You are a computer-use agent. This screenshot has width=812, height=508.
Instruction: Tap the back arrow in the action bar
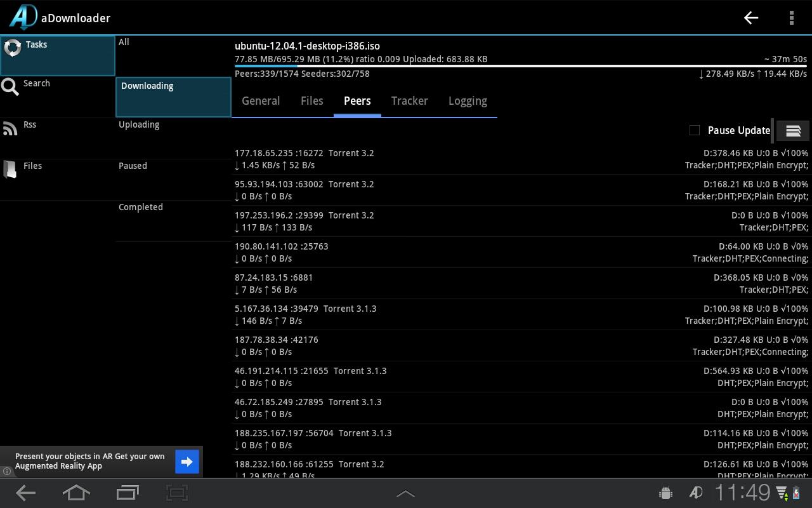pos(750,18)
